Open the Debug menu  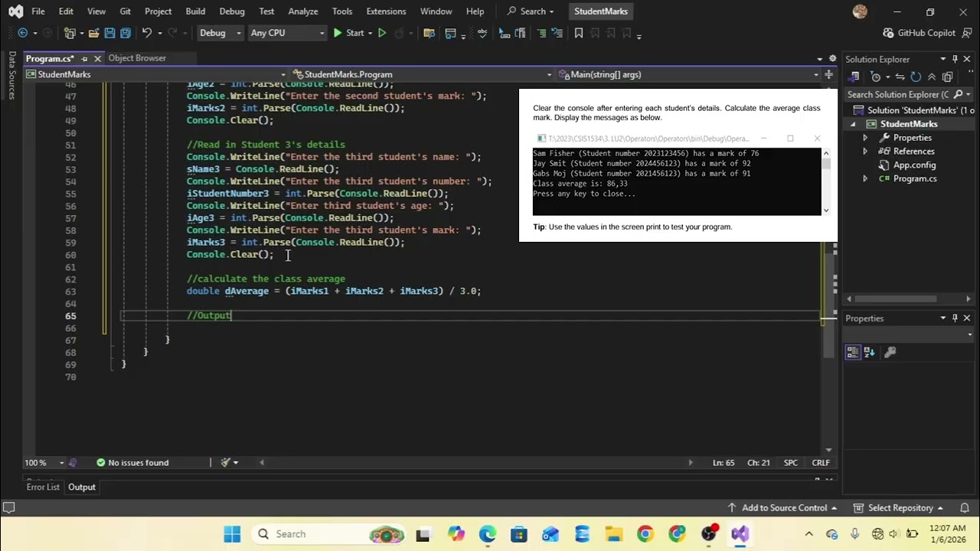(232, 11)
